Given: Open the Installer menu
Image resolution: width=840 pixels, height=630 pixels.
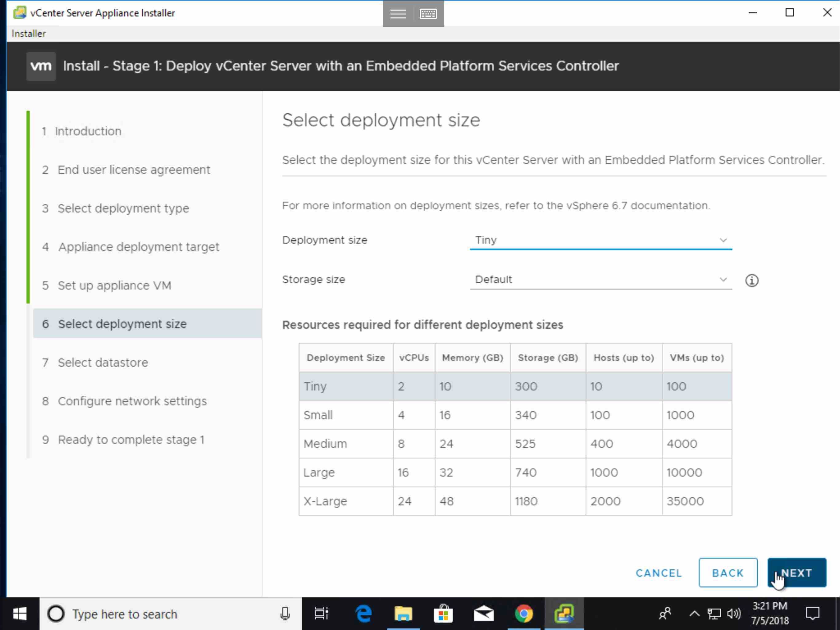Looking at the screenshot, I should point(29,34).
